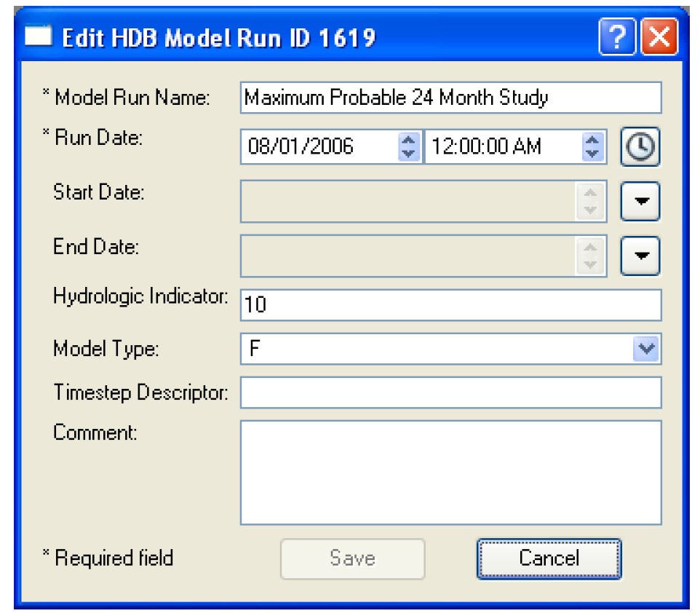Viewport: 700px width, 616px height.
Task: Focus the Hydrologic Indicator text box
Action: coord(450,305)
